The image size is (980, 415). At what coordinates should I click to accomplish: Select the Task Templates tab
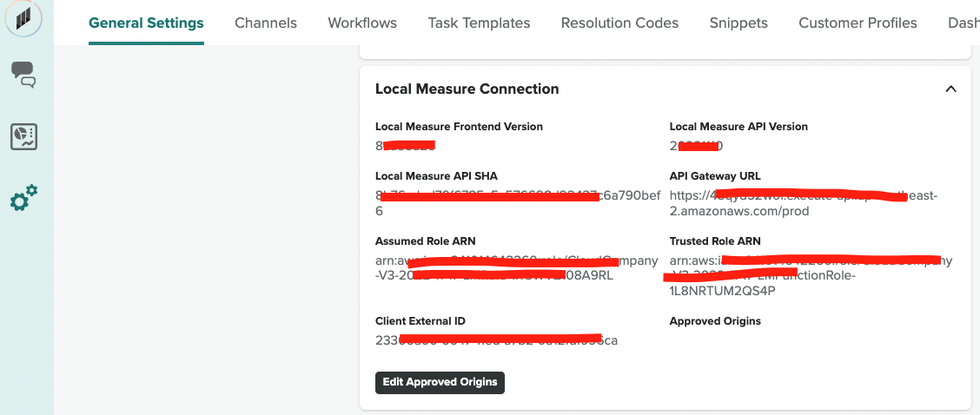479,23
